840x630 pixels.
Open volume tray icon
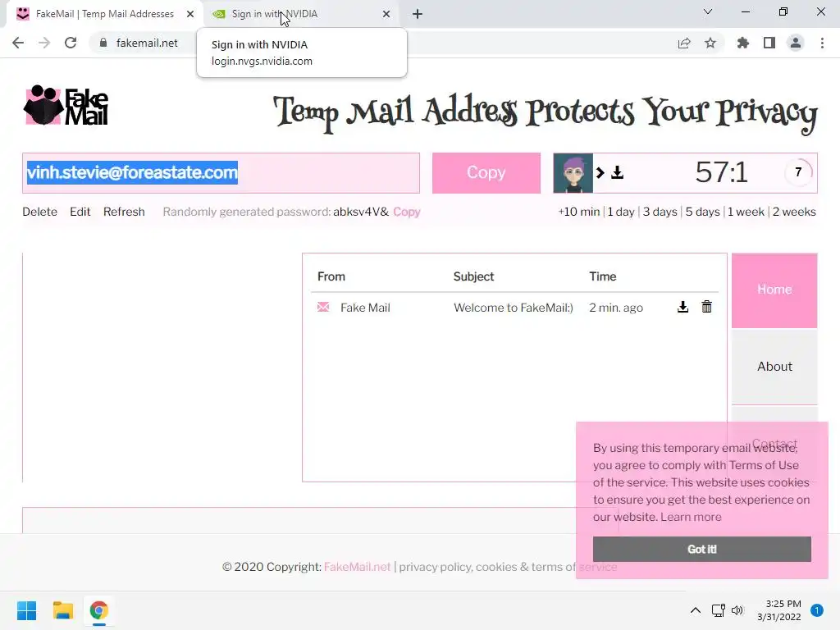point(737,610)
